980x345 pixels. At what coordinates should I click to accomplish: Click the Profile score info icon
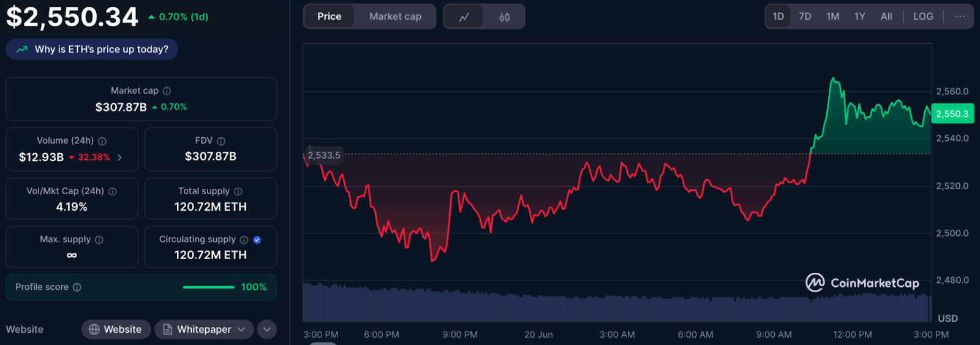click(77, 287)
